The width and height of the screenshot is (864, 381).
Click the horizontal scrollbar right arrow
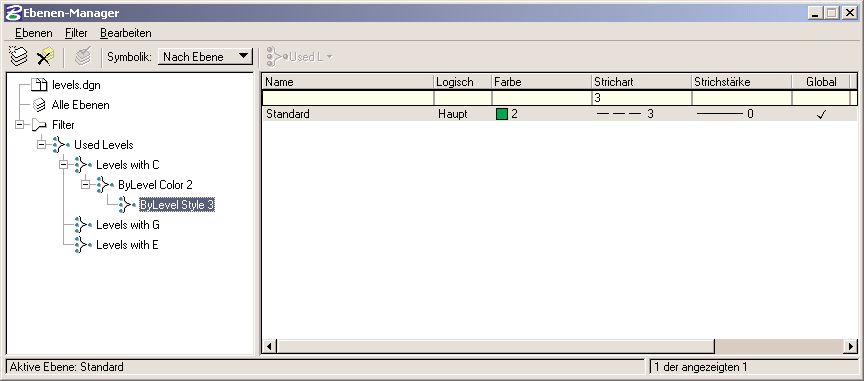[850, 346]
